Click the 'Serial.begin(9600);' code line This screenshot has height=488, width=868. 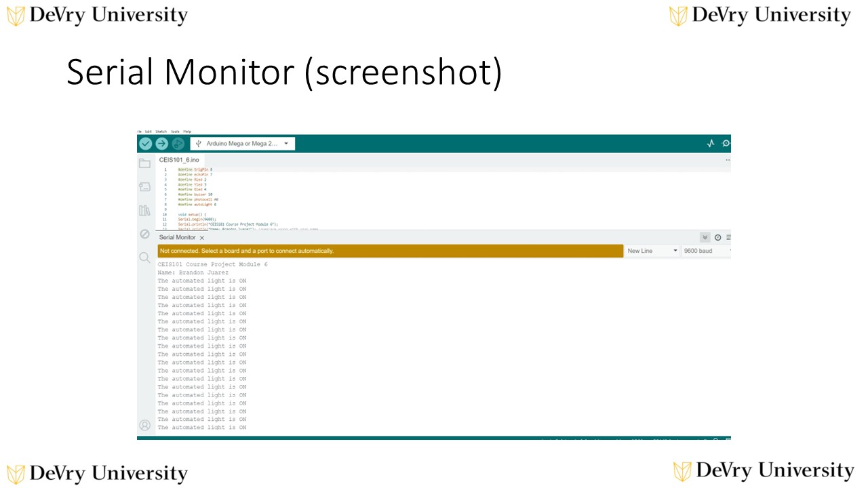[197, 220]
